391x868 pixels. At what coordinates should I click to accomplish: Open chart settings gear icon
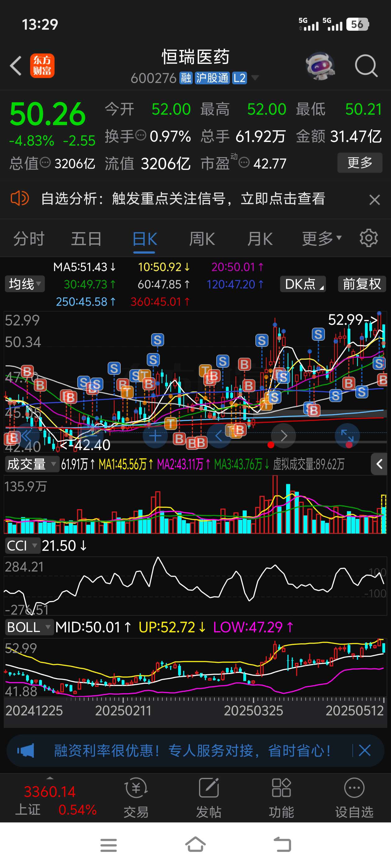[368, 238]
